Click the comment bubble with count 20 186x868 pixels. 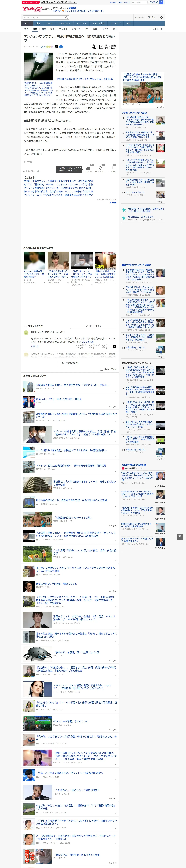point(43,47)
